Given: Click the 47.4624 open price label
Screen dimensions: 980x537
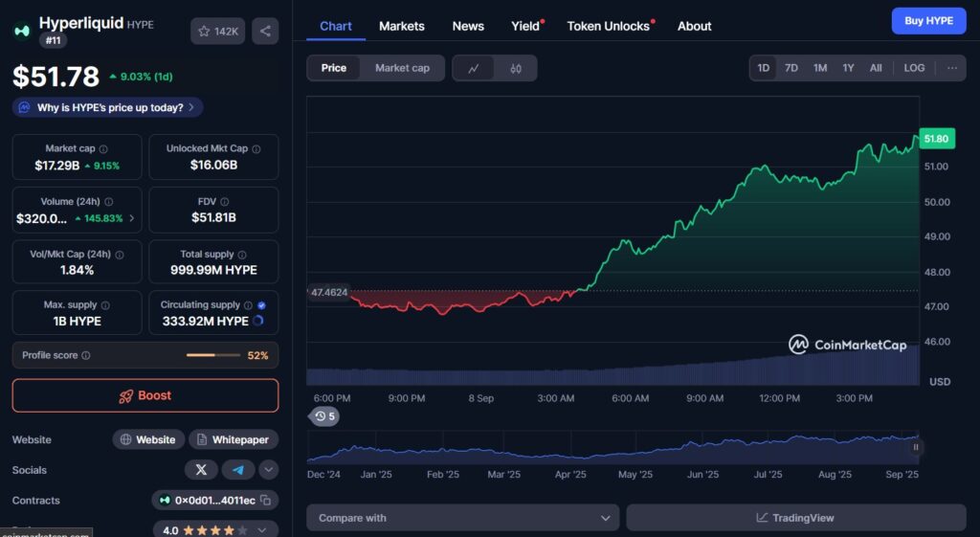Looking at the screenshot, I should (x=329, y=292).
